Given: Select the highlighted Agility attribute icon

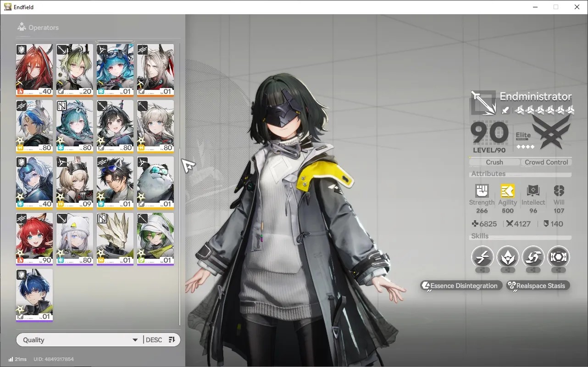Looking at the screenshot, I should click(507, 191).
